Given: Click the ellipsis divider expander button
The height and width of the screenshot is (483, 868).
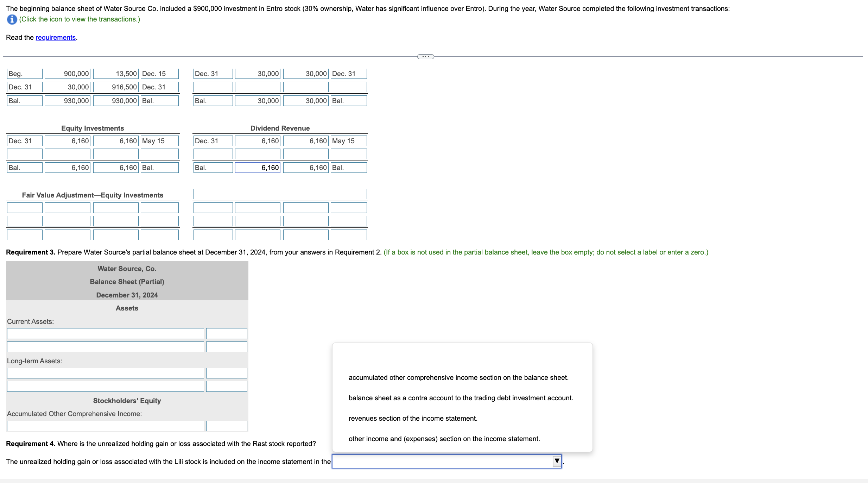Looking at the screenshot, I should (425, 57).
